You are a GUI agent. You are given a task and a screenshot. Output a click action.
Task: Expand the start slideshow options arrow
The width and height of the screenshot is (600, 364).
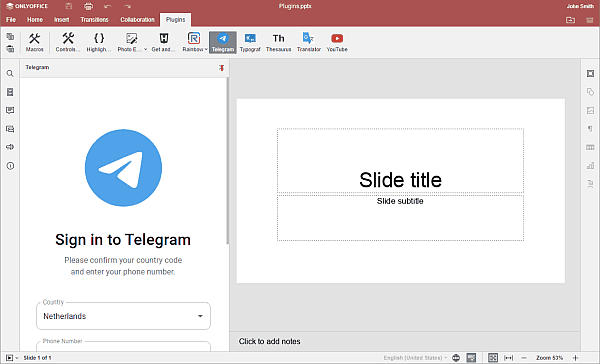coord(17,358)
